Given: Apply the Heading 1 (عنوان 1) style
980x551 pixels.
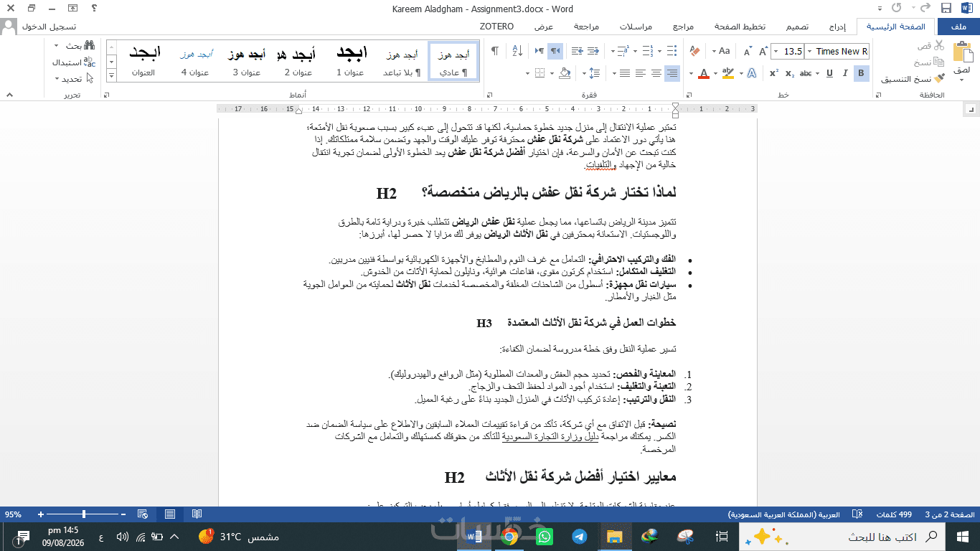Looking at the screenshot, I should click(x=351, y=61).
